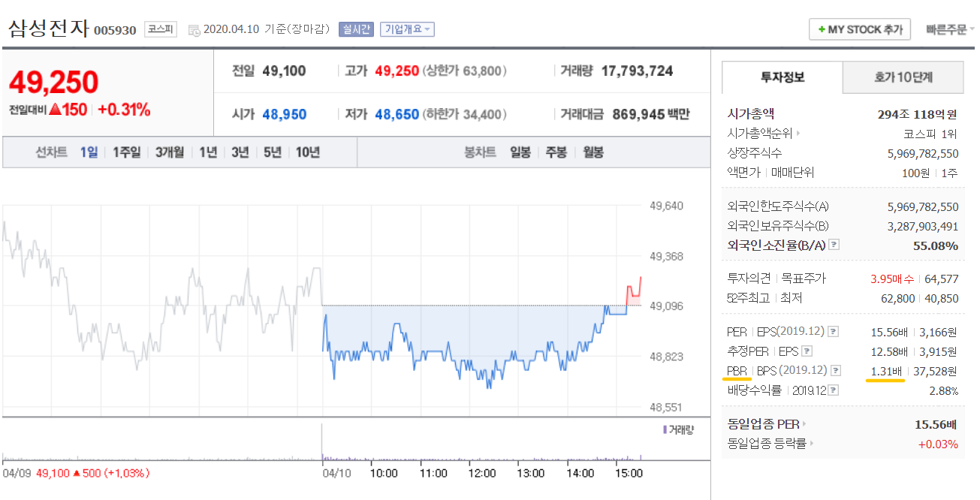The width and height of the screenshot is (980, 500).
Task: Click the PBR value 1.31배
Action: (x=886, y=371)
